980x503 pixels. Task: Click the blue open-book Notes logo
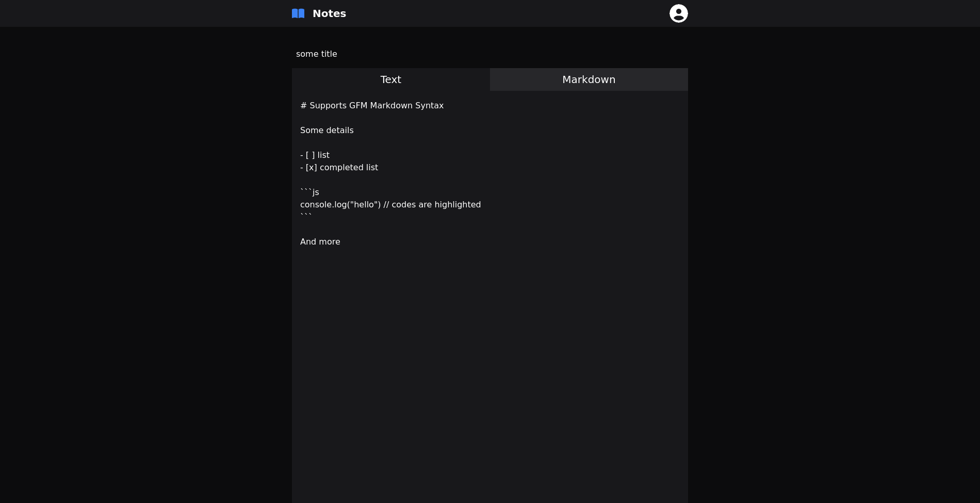coord(298,13)
